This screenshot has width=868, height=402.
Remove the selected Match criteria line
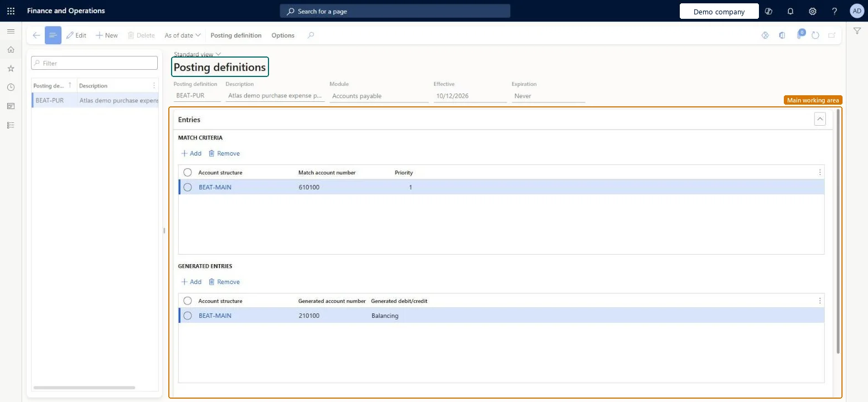(x=224, y=153)
